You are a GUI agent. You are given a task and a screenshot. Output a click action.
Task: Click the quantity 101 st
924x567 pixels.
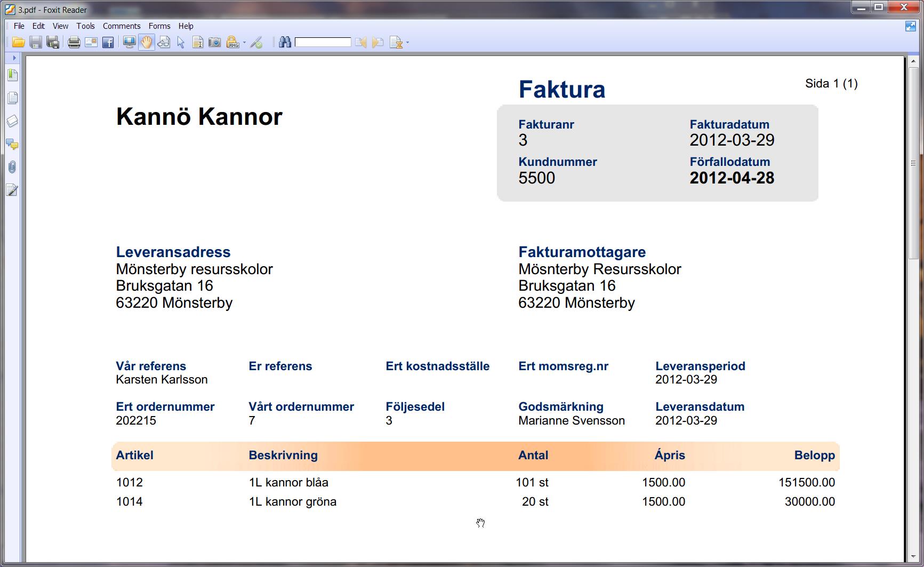(532, 482)
